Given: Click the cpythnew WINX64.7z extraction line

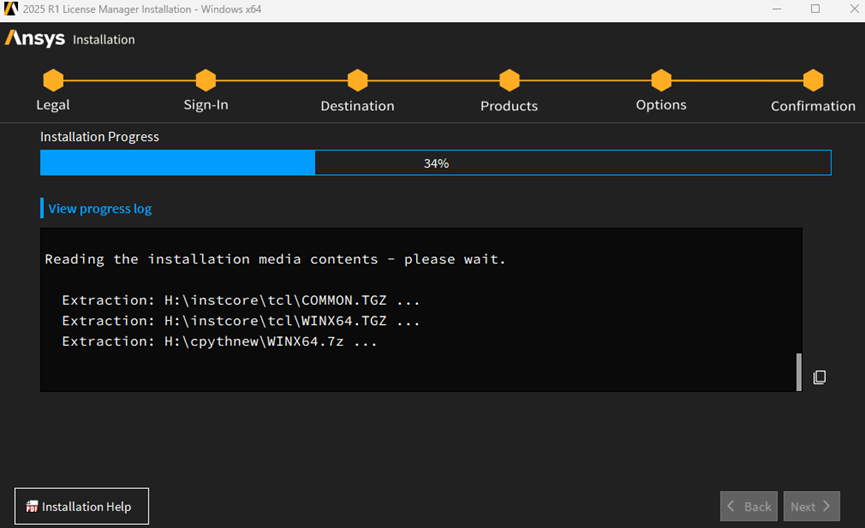Looking at the screenshot, I should click(x=219, y=342).
